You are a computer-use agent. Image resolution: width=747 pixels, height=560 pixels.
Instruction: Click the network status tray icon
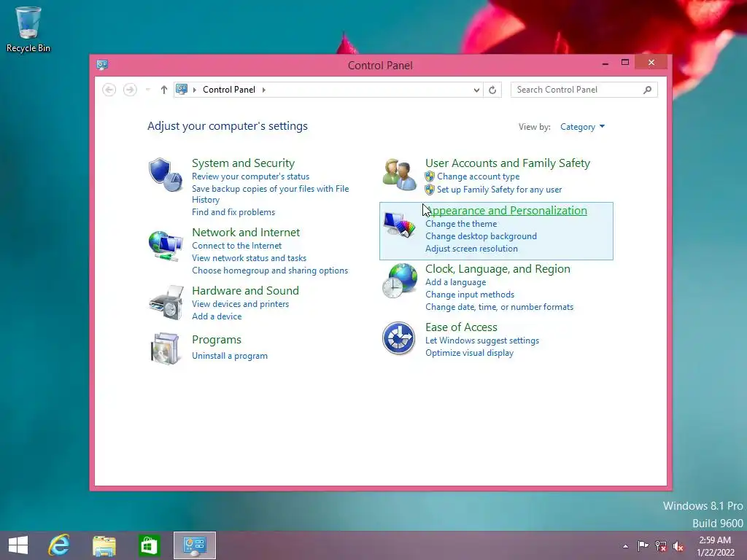tap(661, 545)
